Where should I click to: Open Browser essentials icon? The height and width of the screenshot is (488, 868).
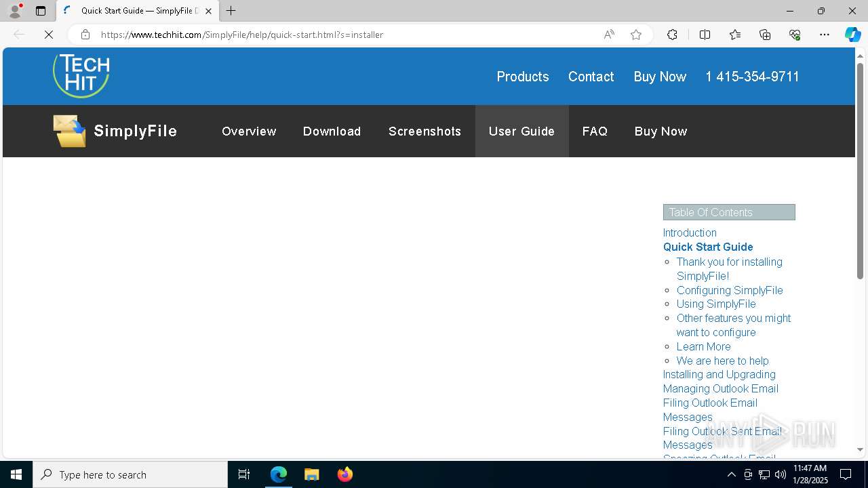tap(795, 35)
